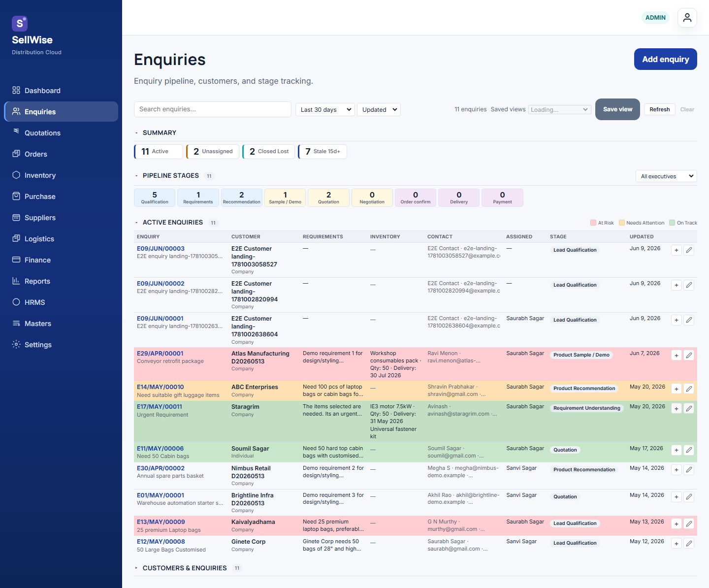Click edit pencil for enquiry E30/APR/00002

click(x=689, y=470)
